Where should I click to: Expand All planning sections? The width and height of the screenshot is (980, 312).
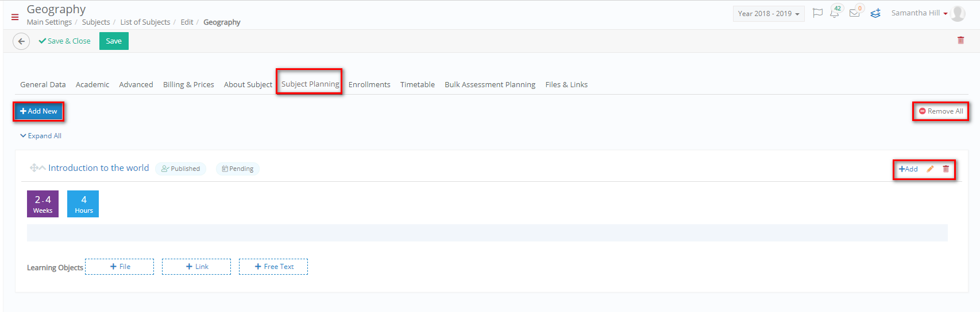tap(41, 136)
